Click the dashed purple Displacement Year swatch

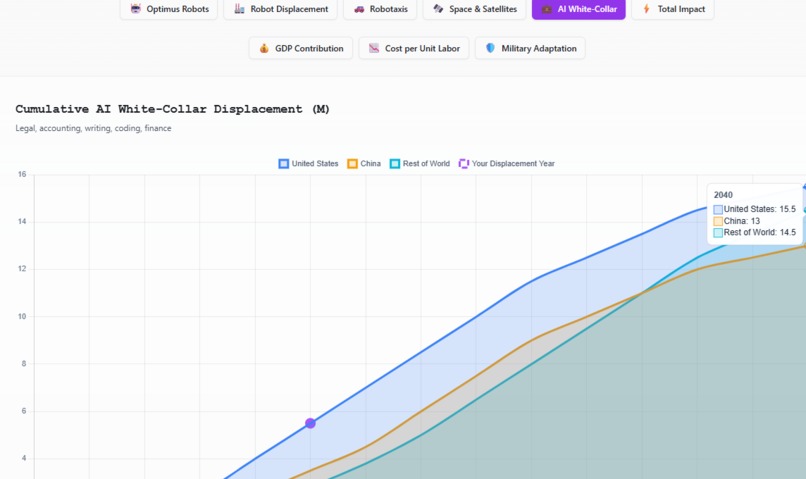click(464, 163)
